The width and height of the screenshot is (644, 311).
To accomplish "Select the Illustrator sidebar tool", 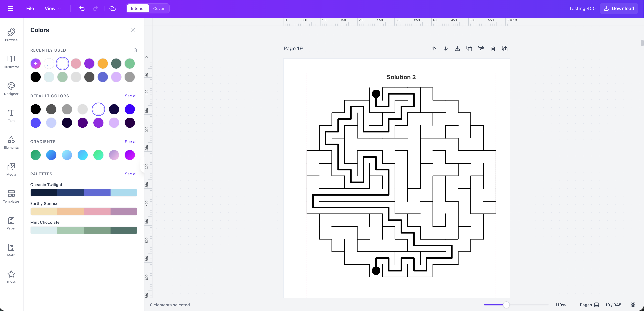I will tap(11, 62).
